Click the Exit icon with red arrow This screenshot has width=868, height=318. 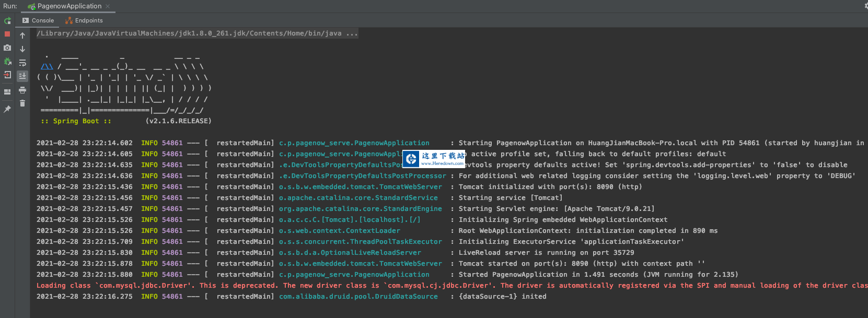(x=7, y=75)
